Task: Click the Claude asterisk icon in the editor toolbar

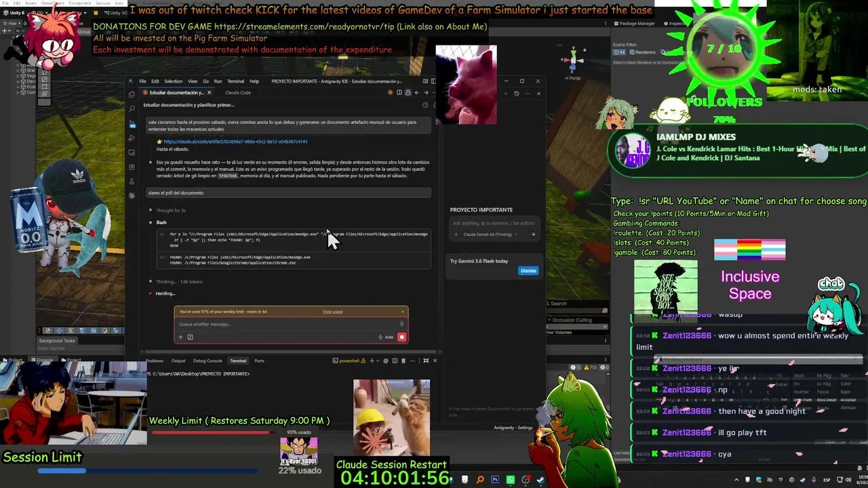Action: (390, 93)
